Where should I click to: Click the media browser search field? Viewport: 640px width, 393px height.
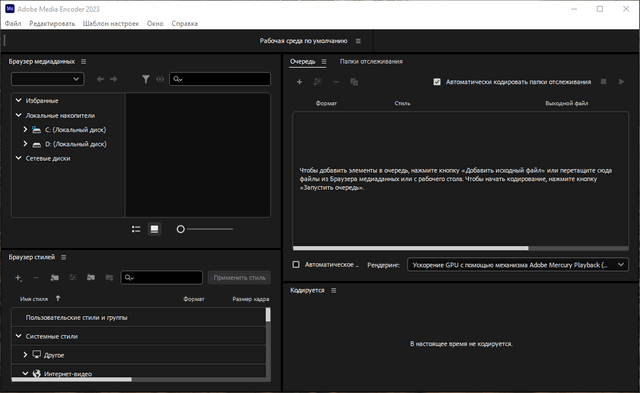click(x=220, y=79)
